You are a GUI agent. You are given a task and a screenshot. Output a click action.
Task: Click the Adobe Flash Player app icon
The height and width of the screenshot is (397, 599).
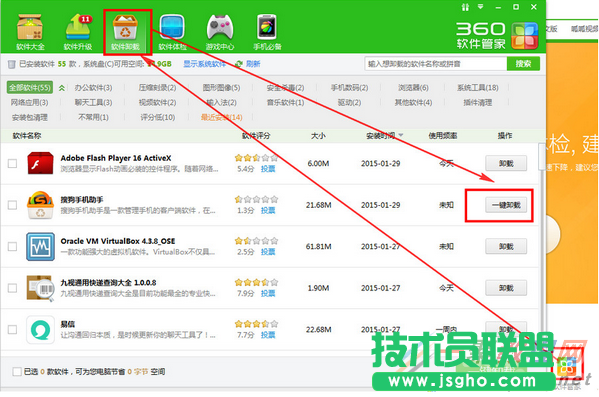(40, 163)
